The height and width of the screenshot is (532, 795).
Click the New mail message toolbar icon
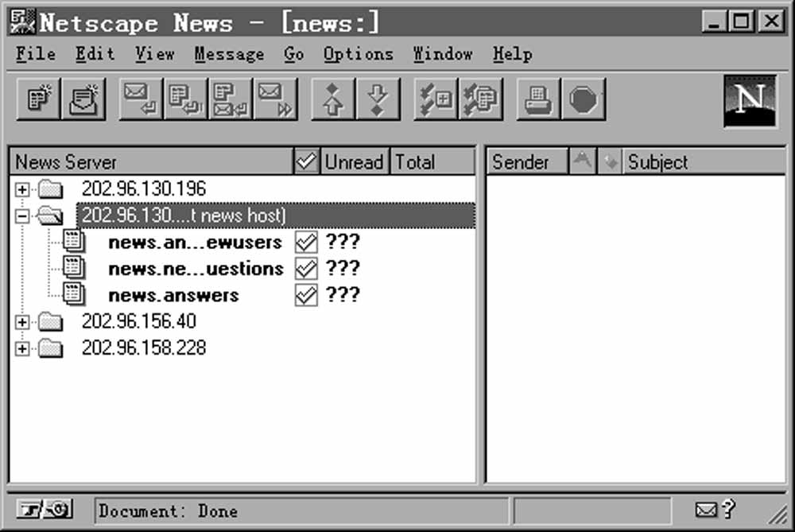83,99
